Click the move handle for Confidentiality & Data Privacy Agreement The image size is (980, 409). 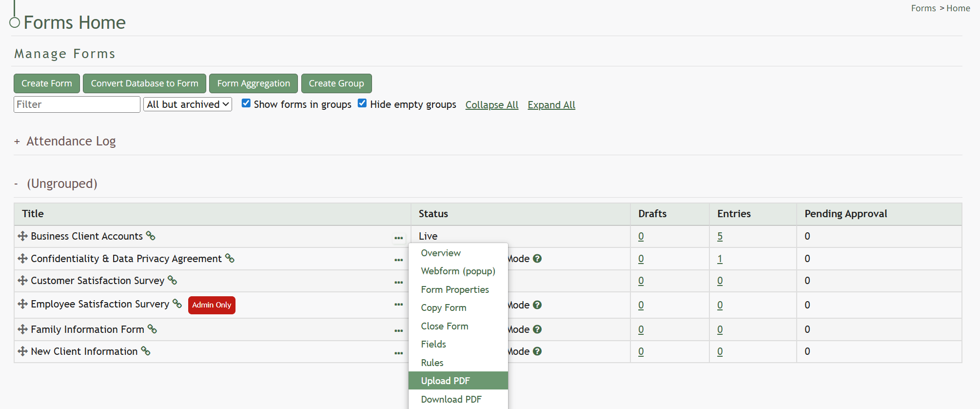pyautogui.click(x=22, y=259)
